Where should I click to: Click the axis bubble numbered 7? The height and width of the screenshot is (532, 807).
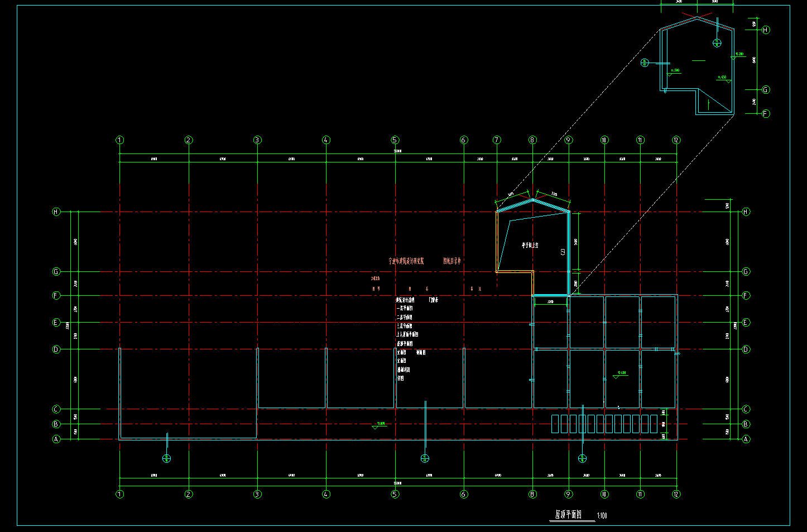497,140
